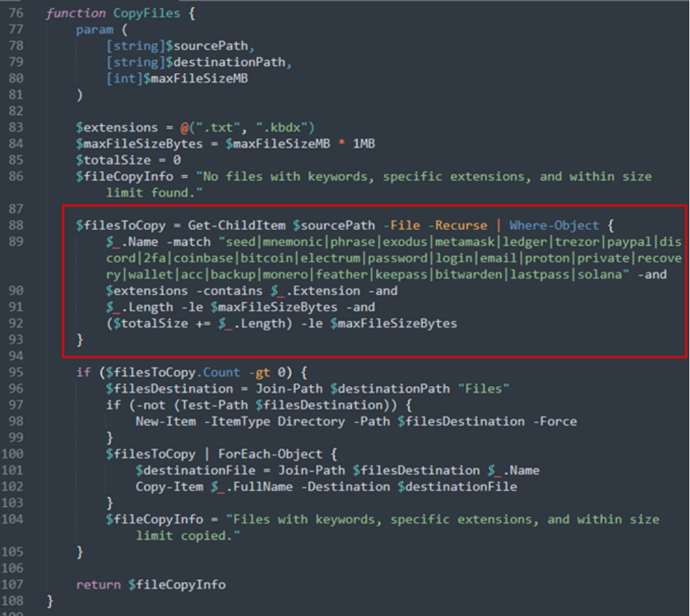The image size is (690, 616).
Task: Click the '.txt' string on line 83
Action: click(217, 128)
